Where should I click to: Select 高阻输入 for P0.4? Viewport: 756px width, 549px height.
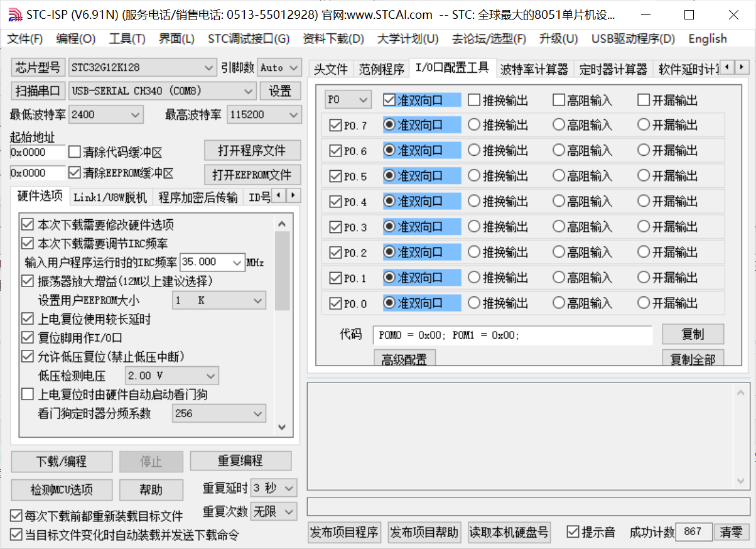click(559, 202)
